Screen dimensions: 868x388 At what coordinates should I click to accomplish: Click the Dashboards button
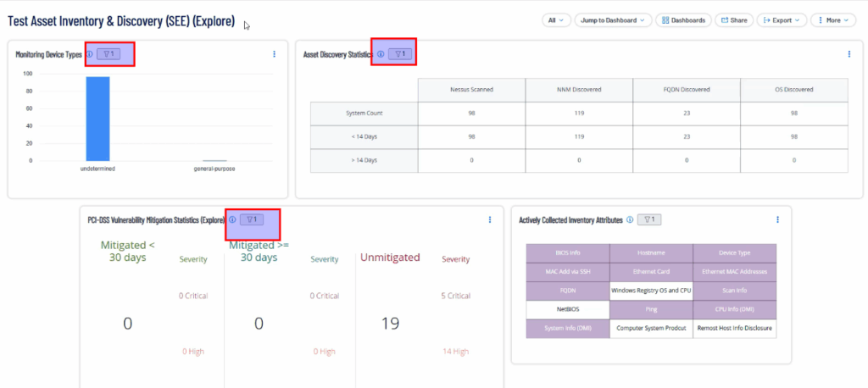tap(683, 19)
